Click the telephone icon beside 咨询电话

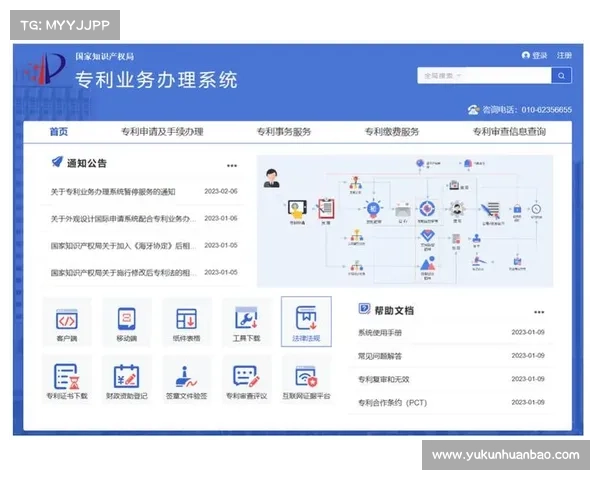[473, 110]
